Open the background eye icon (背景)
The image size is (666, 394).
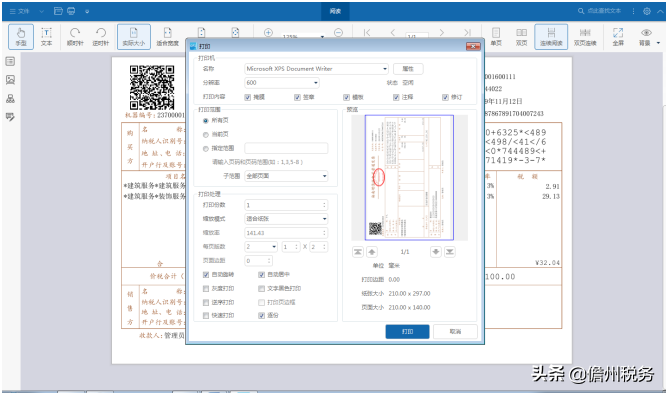point(645,37)
